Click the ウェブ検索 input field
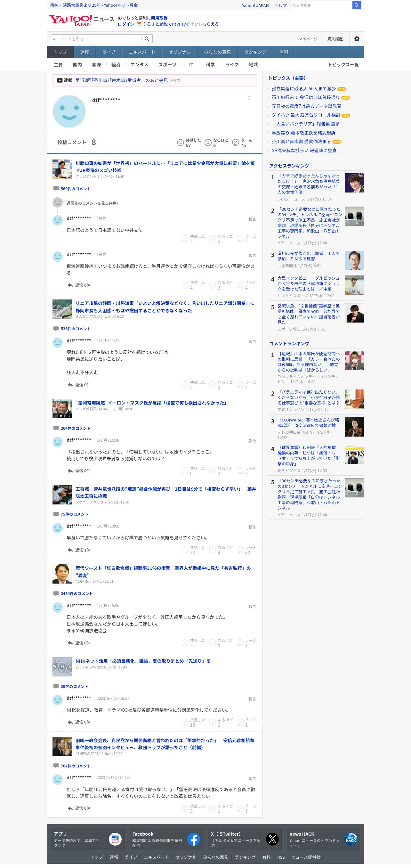Viewport: 411px width, 868px height. click(321, 5)
